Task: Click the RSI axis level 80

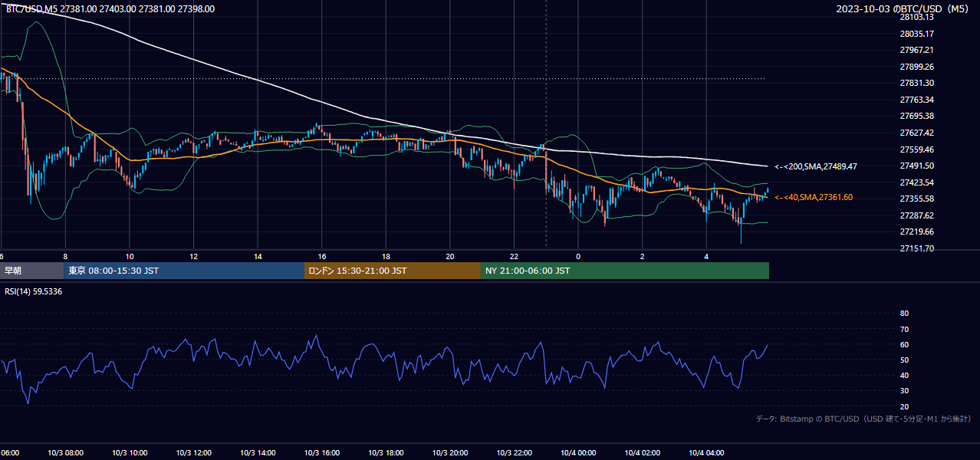Action: coord(904,314)
